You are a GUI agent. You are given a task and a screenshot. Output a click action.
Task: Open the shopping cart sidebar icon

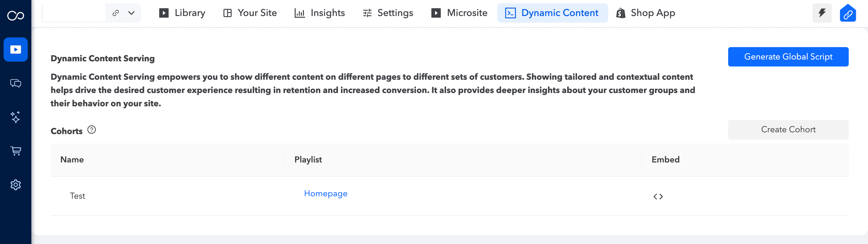(x=15, y=151)
